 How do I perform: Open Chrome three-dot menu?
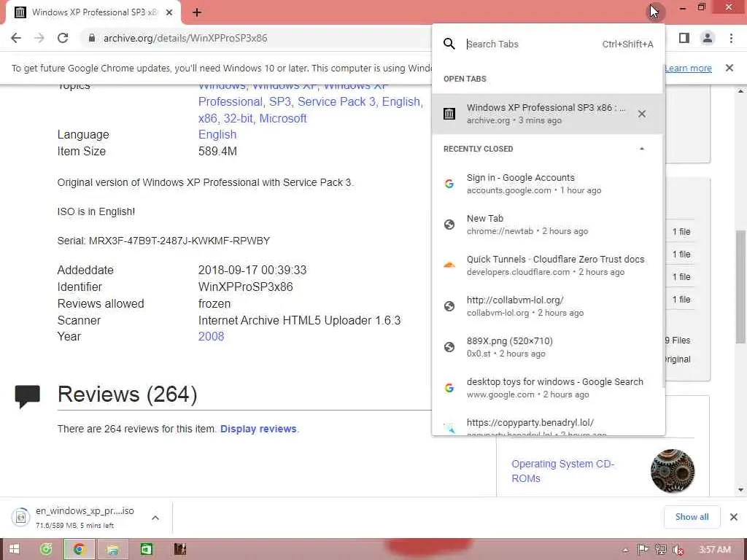pos(731,38)
